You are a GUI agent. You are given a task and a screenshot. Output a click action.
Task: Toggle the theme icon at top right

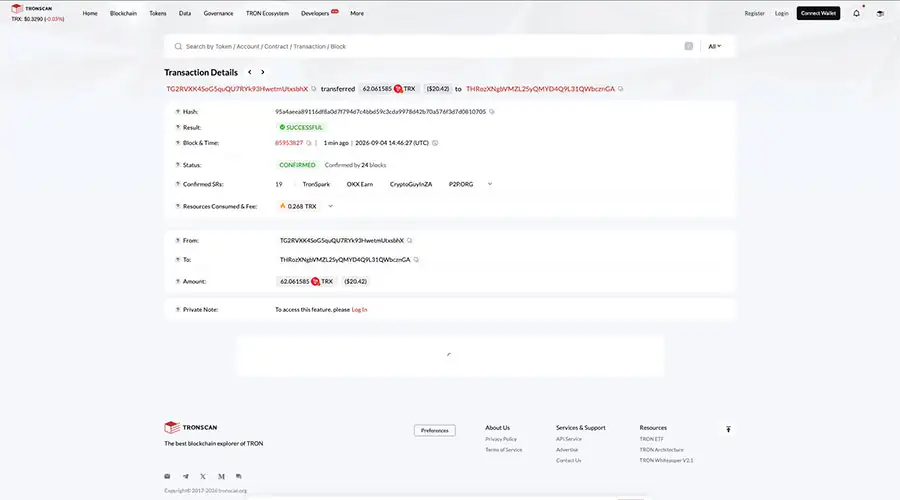880,13
